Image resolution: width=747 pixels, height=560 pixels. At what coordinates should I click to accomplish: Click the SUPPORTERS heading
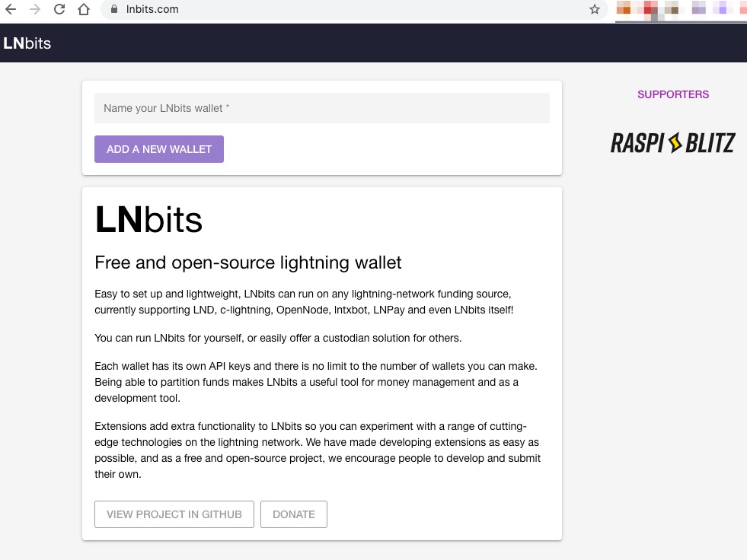[672, 94]
